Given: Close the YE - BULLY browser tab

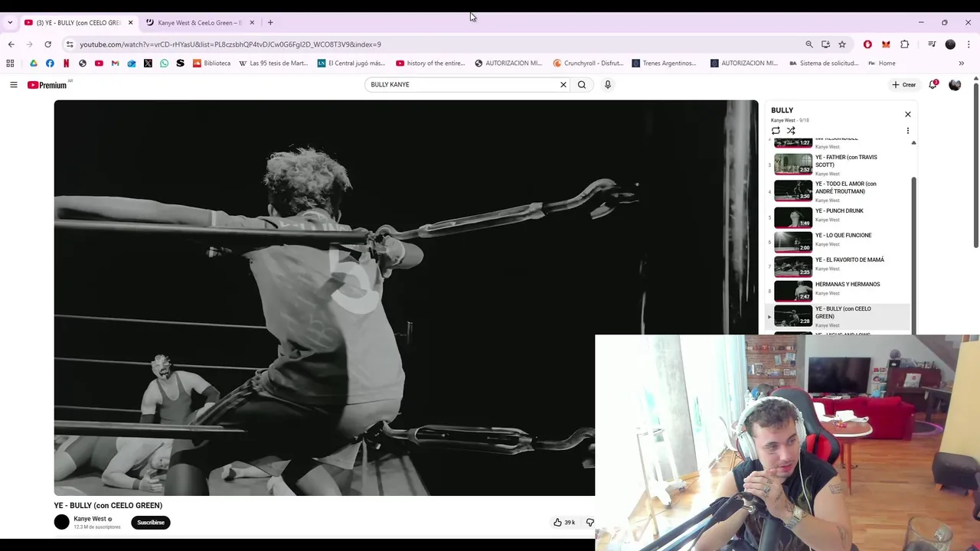Looking at the screenshot, I should (x=130, y=23).
